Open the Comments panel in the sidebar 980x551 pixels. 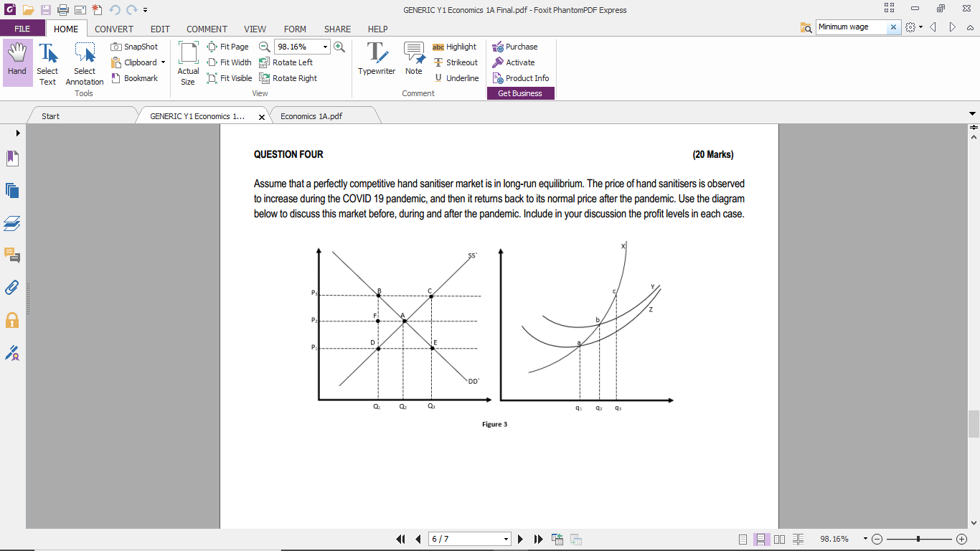click(x=12, y=255)
